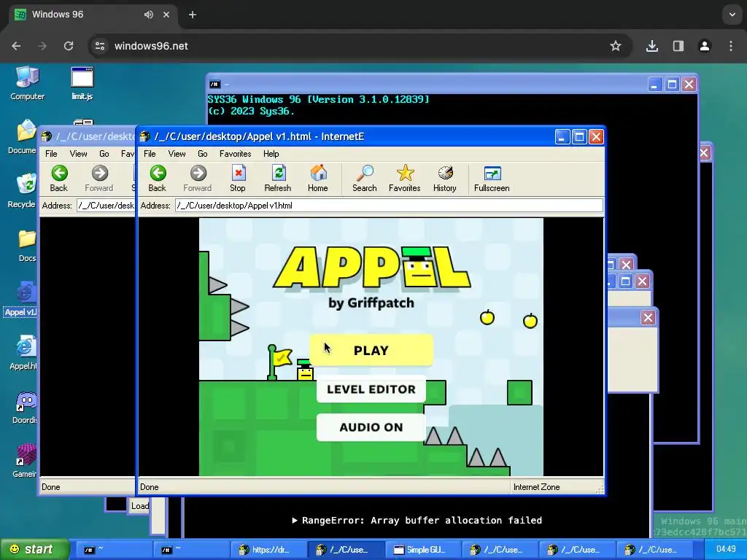The image size is (747, 560).
Task: Maximize the terminal window at top
Action: [x=672, y=85]
